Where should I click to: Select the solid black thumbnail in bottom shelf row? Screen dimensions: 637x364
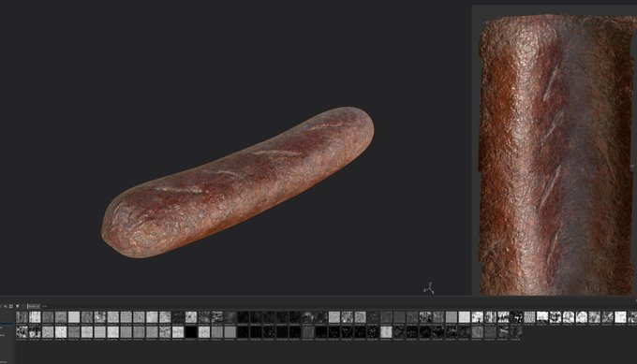click(191, 332)
